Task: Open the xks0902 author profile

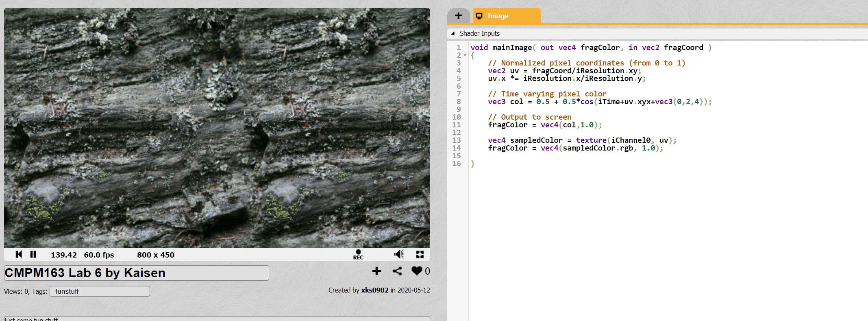Action: (374, 290)
